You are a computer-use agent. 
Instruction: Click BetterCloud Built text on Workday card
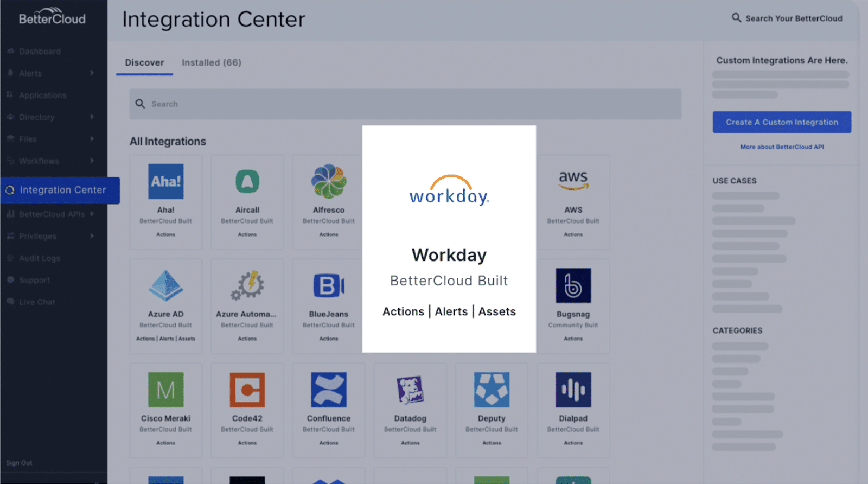click(x=449, y=281)
